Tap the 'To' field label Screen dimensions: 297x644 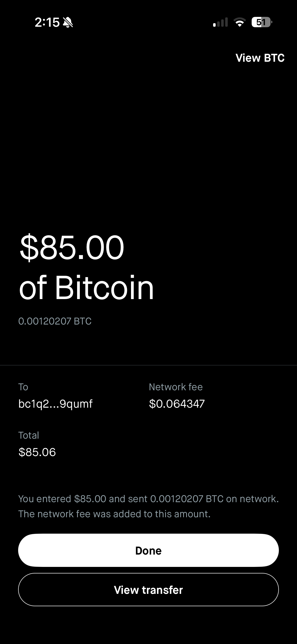pyautogui.click(x=23, y=387)
